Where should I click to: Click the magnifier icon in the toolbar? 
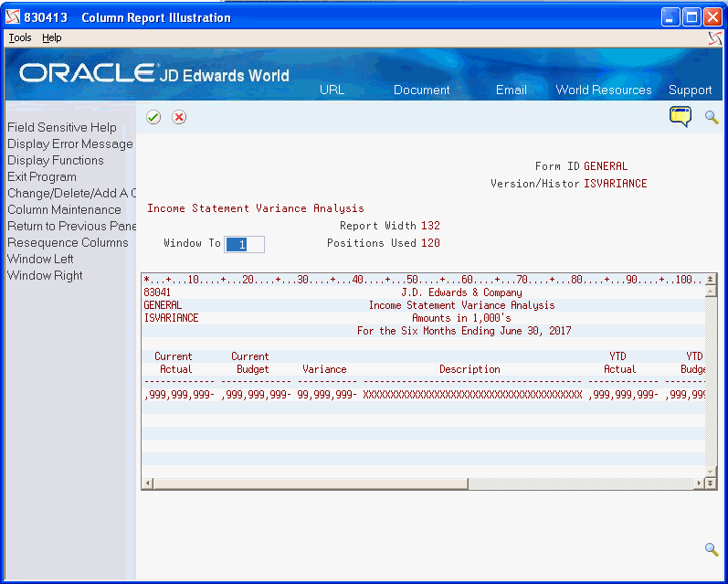click(x=712, y=117)
